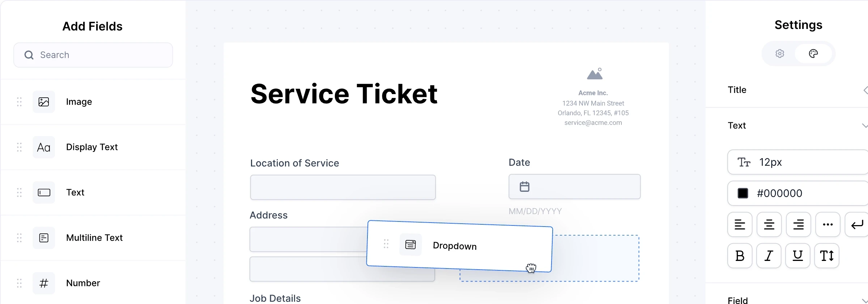Select the Image field icon
This screenshot has width=868, height=304.
tap(43, 102)
